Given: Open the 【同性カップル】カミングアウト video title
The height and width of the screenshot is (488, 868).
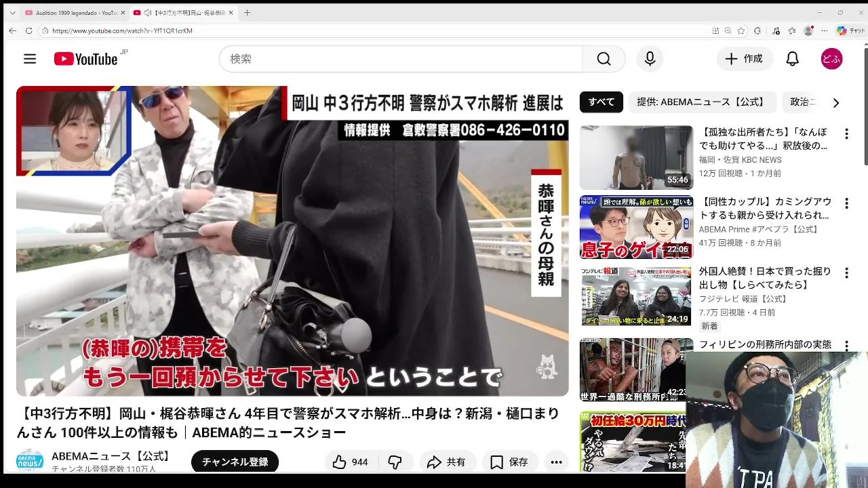Looking at the screenshot, I should click(x=766, y=208).
